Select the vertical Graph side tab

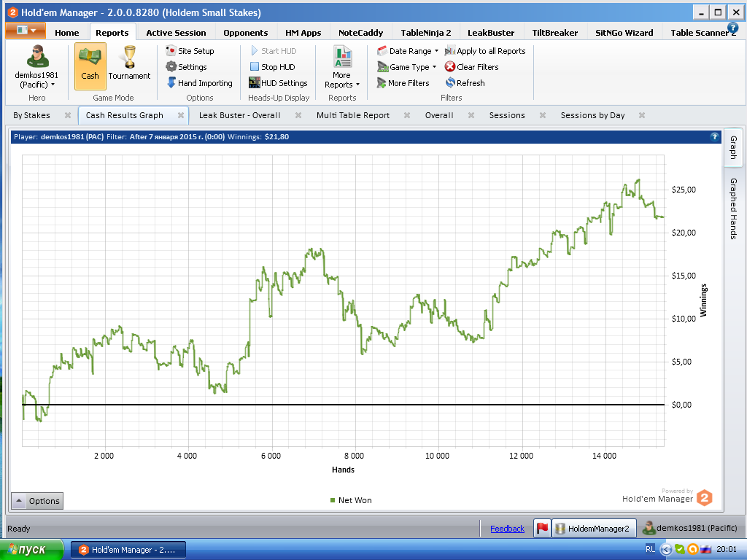(x=734, y=147)
